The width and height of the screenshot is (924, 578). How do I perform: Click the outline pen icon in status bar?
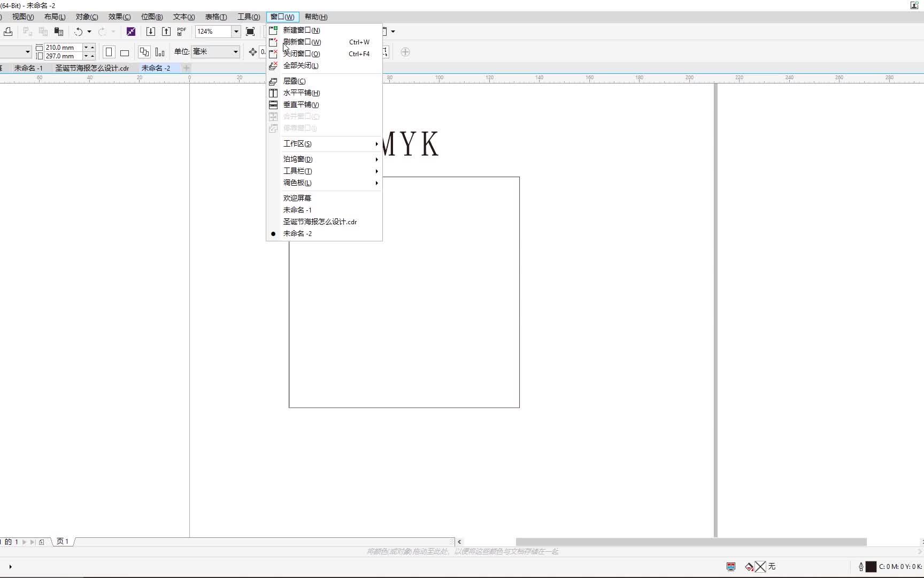(861, 567)
